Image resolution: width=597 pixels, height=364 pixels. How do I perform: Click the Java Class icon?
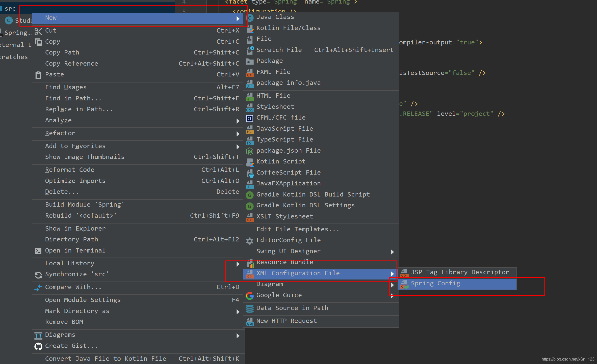tap(250, 18)
